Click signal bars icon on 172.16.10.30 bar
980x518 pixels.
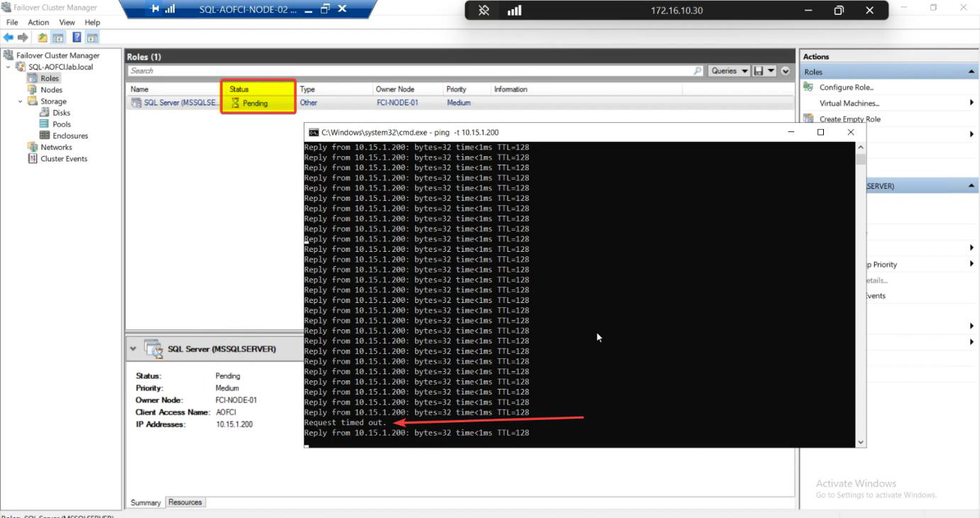tap(514, 11)
